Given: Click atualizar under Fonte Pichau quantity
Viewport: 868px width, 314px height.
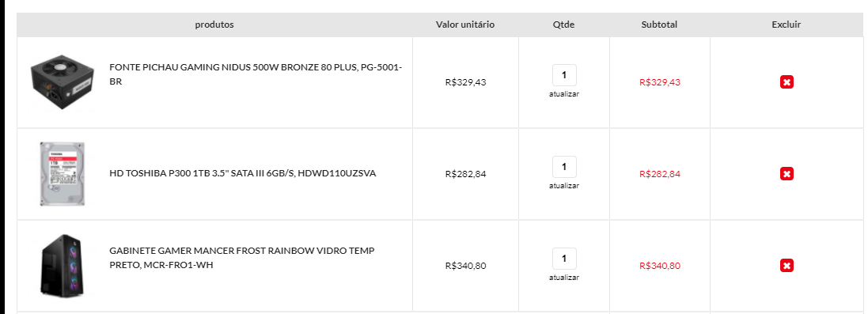Looking at the screenshot, I should point(564,94).
